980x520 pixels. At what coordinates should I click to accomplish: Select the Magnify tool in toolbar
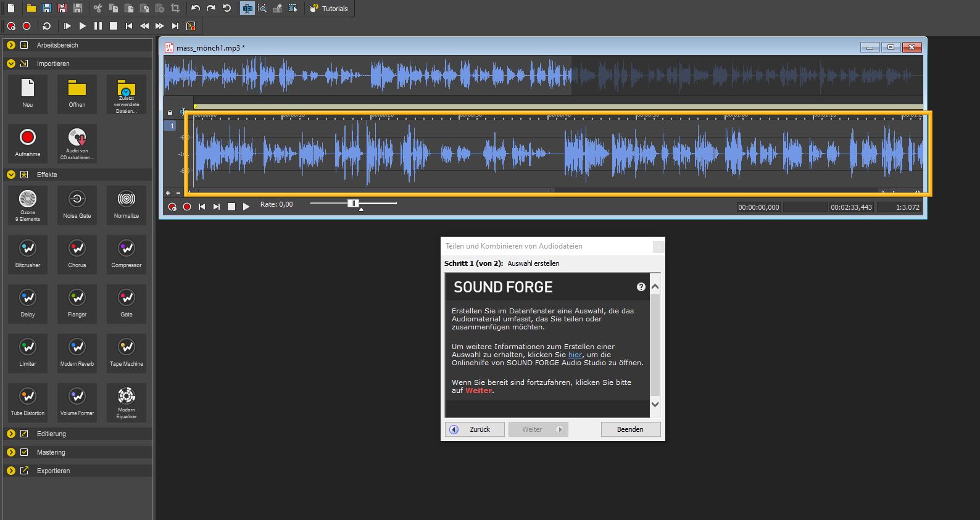[x=262, y=9]
